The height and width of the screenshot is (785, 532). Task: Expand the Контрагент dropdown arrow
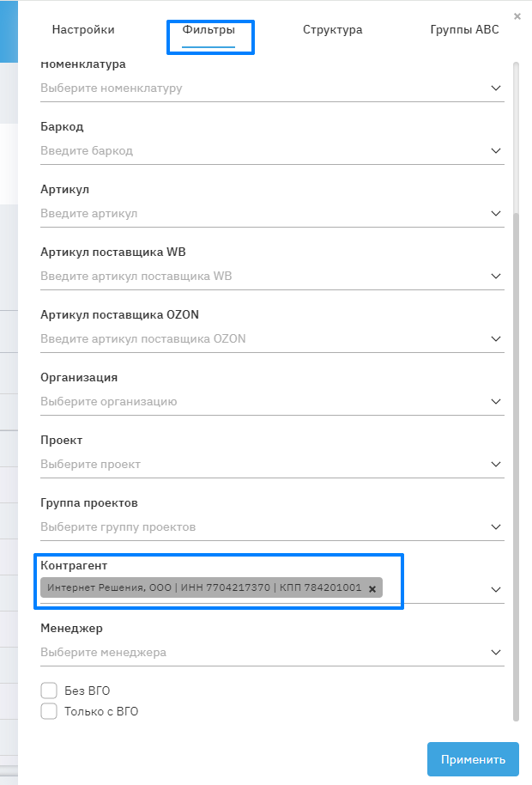pos(495,589)
